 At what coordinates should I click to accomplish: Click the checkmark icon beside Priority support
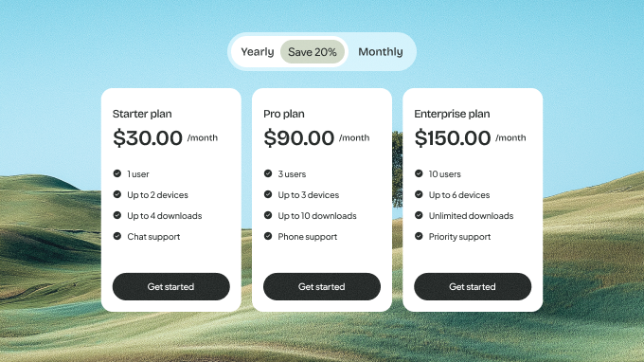pos(419,236)
